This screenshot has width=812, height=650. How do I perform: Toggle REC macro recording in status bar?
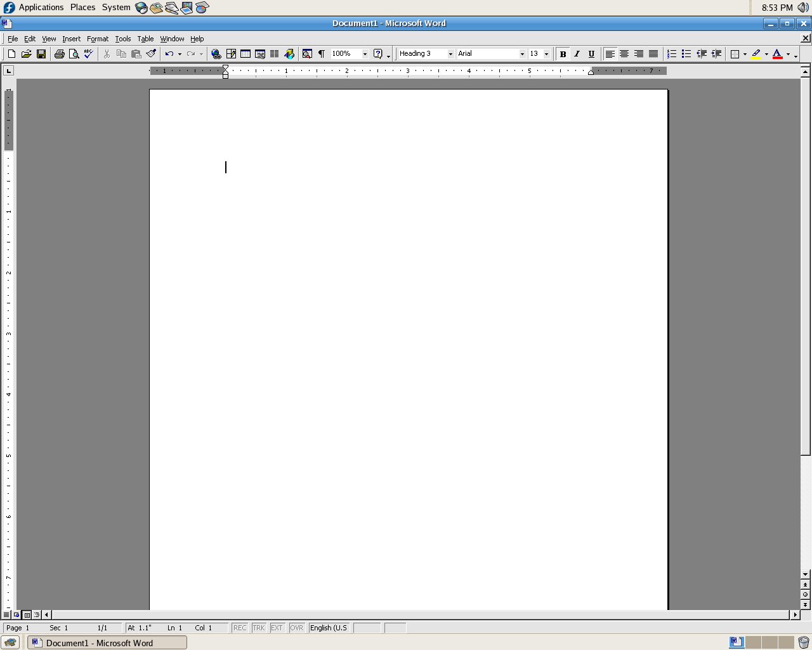click(240, 628)
